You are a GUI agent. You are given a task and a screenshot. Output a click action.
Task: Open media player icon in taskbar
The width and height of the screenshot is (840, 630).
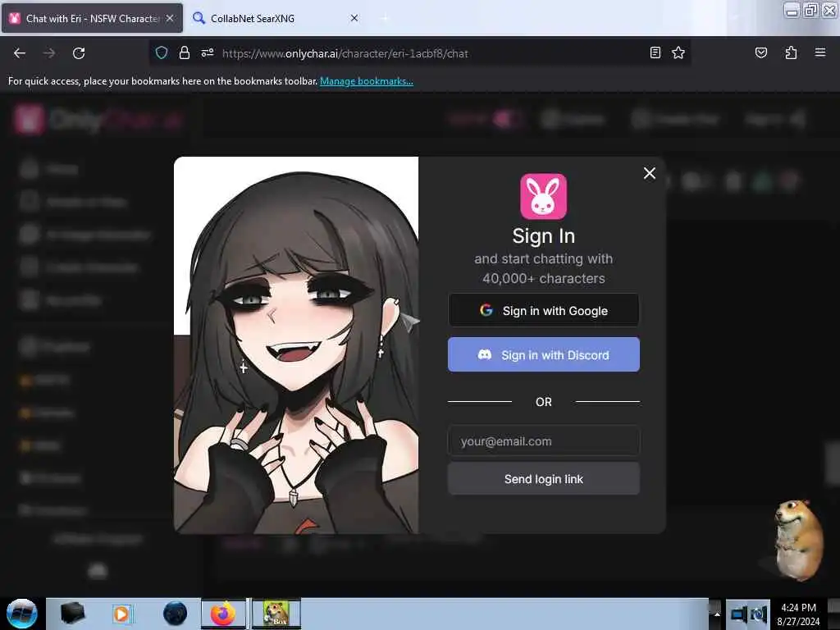(121, 614)
